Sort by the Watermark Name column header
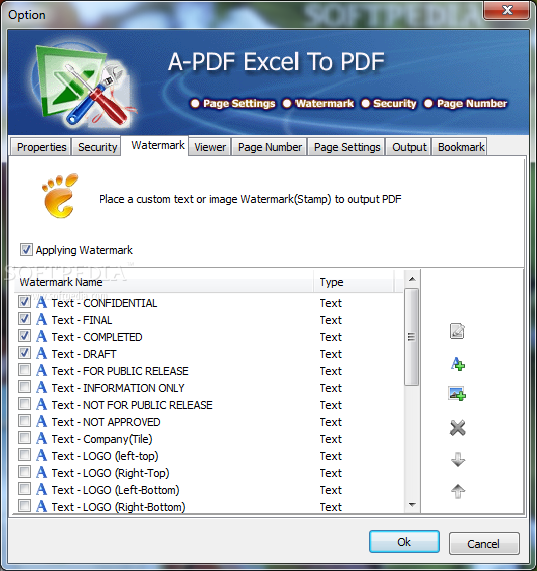The height and width of the screenshot is (571, 537). pos(163,282)
